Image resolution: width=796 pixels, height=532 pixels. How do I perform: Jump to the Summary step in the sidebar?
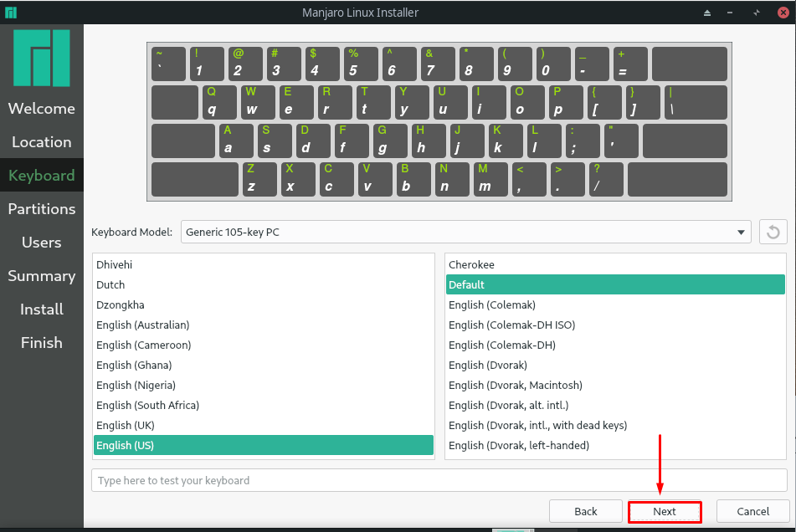point(42,276)
